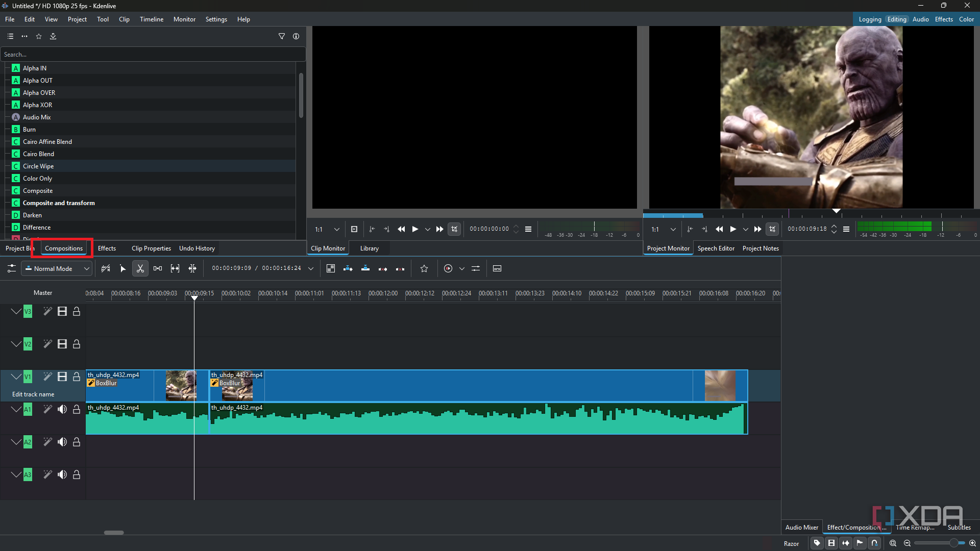This screenshot has width=980, height=551.
Task: Select the Slip tool
Action: click(175, 268)
